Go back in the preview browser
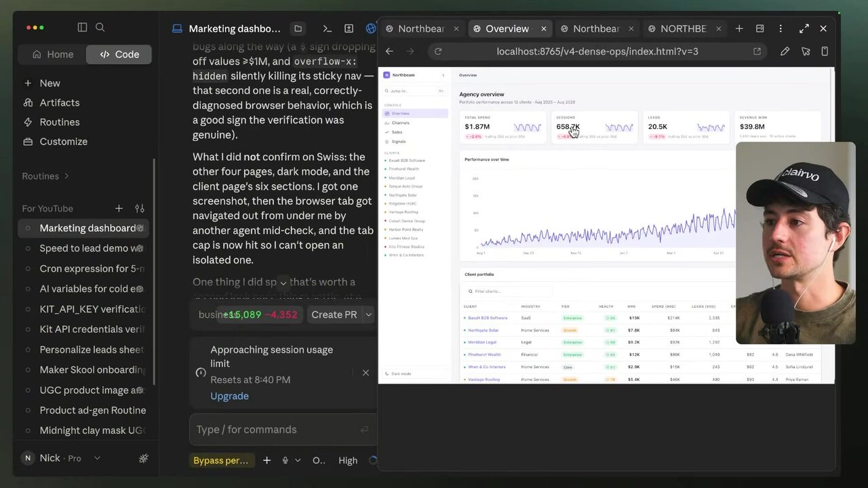The height and width of the screenshot is (488, 868). [389, 52]
